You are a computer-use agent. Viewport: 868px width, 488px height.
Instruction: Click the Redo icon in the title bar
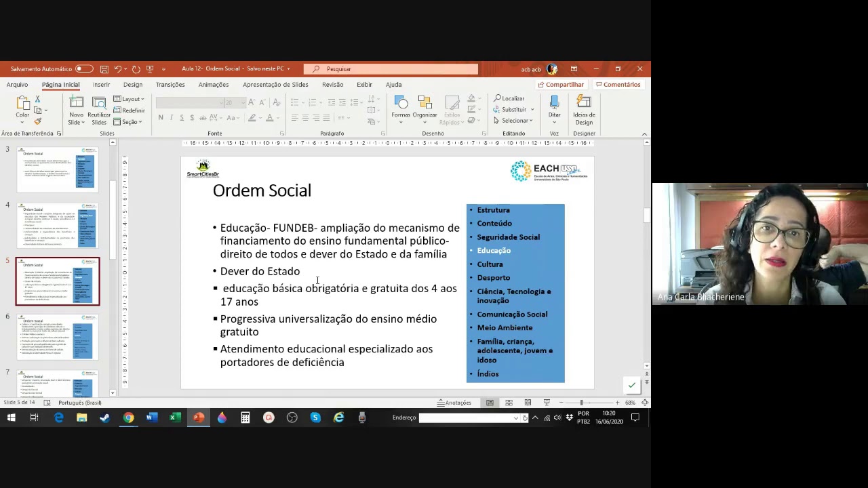[x=136, y=69]
